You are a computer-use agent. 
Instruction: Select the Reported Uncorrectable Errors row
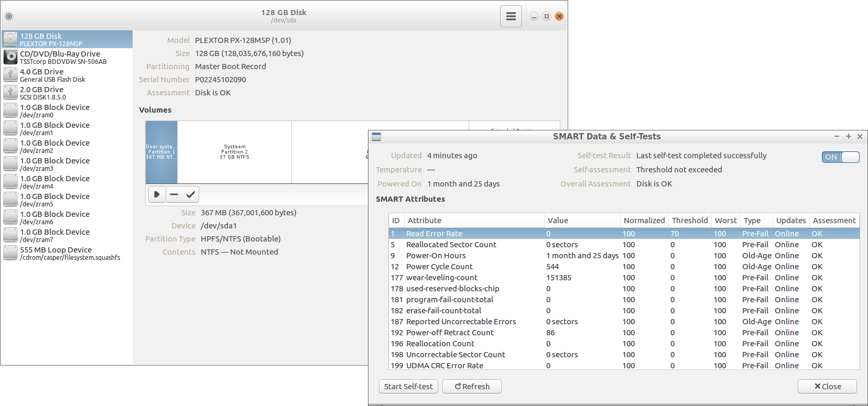click(624, 322)
